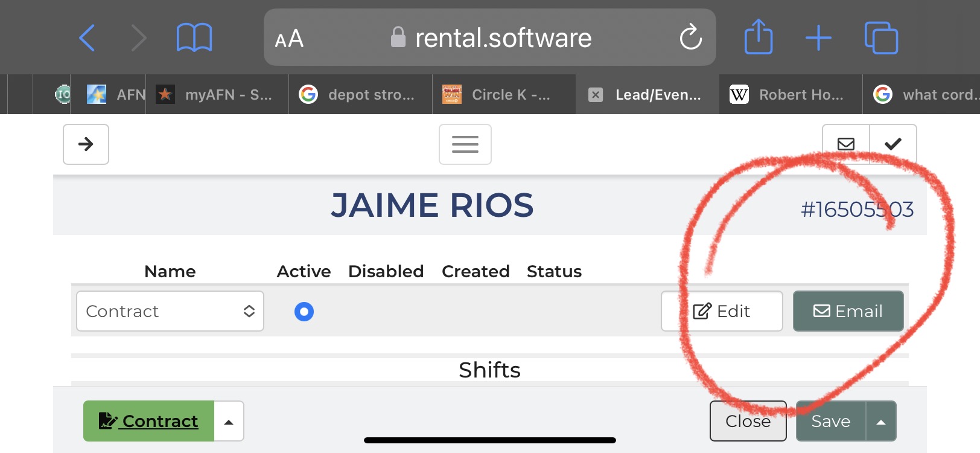
Task: Open the Contract name dropdown
Action: tap(170, 311)
